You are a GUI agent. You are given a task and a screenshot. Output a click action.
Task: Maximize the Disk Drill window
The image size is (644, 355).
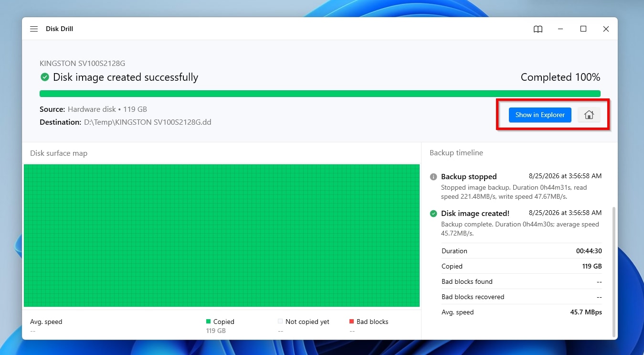point(583,29)
